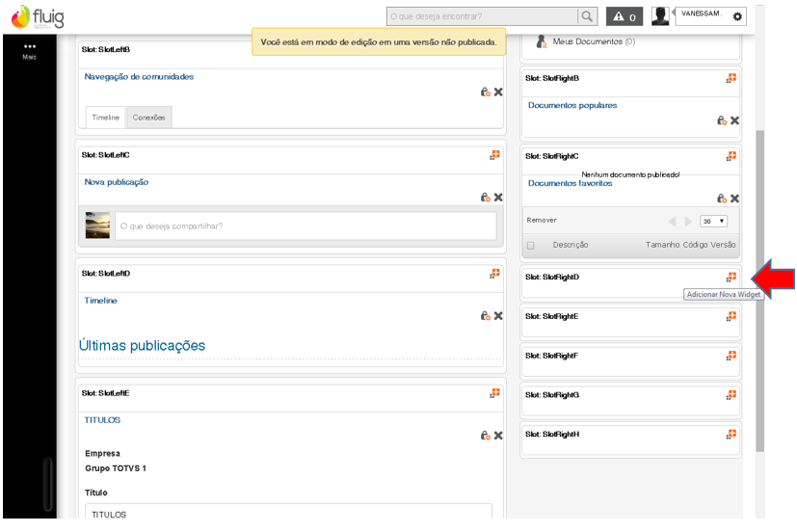The image size is (797, 532).
Task: Remove the Nova publicação widget
Action: 498,198
